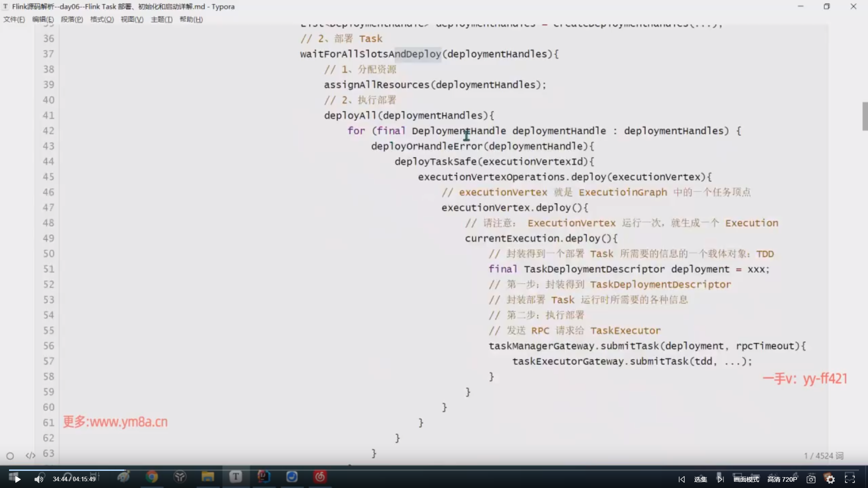Take a video screenshot with camera icon
Viewport: 868px width, 488px height.
click(811, 479)
